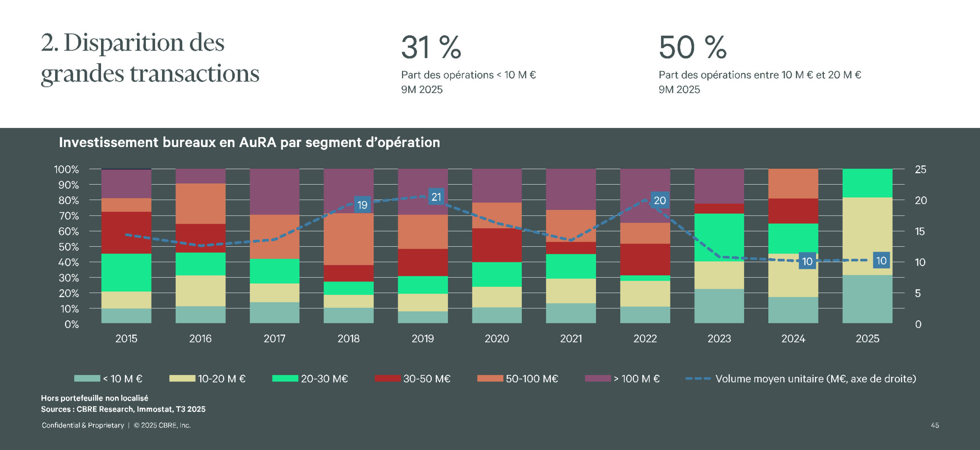Click the 30-50 M€ red legend swatch

pos(387,378)
